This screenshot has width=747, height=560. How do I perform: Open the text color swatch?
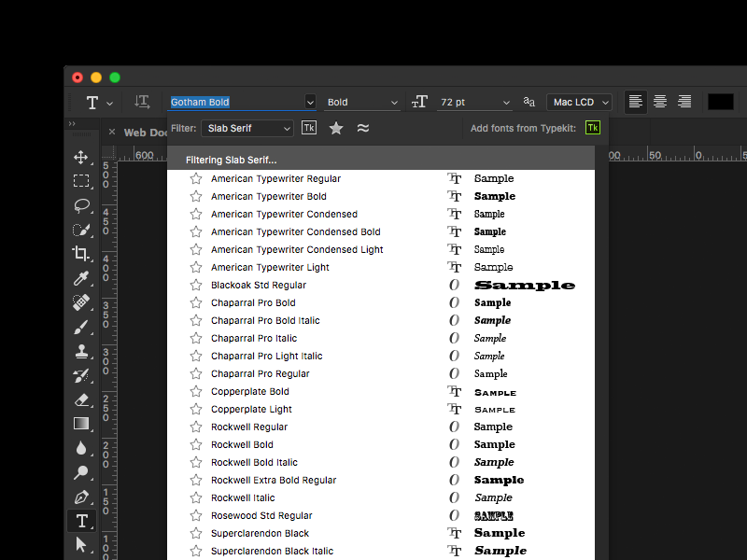click(720, 102)
